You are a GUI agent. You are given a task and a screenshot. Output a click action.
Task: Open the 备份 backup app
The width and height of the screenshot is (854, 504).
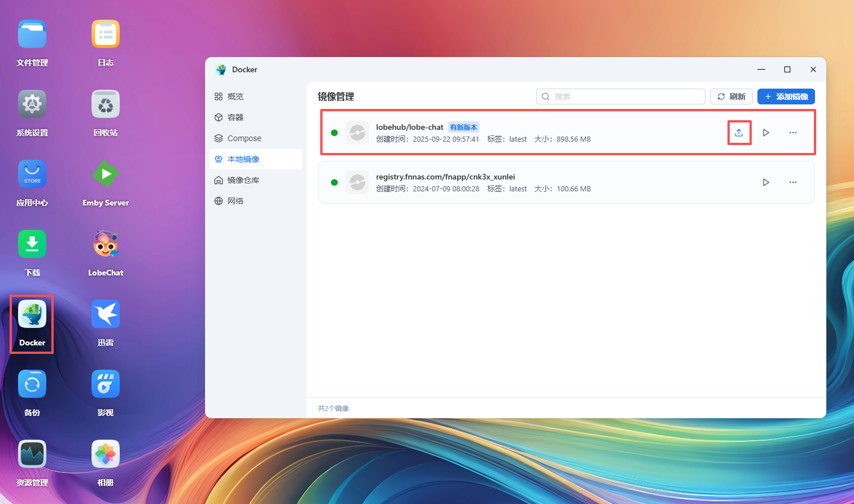(x=32, y=384)
